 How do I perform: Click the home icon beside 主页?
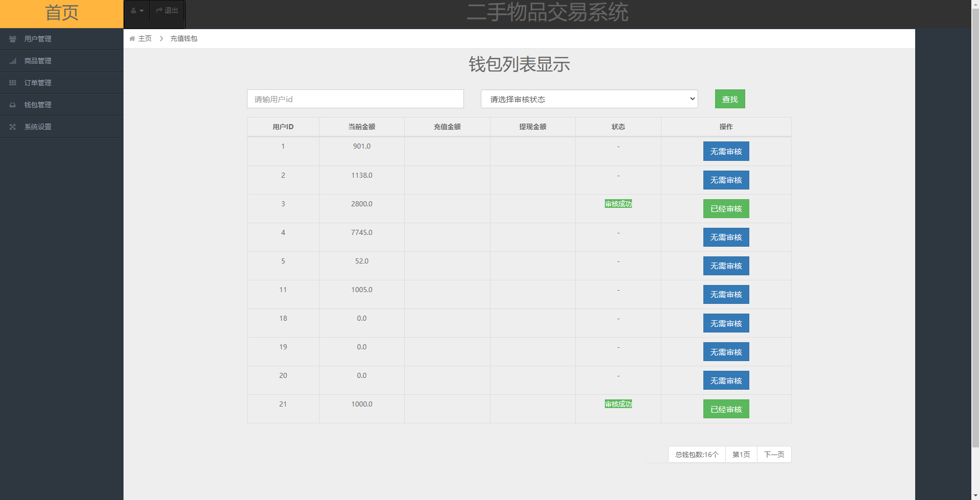pyautogui.click(x=132, y=38)
